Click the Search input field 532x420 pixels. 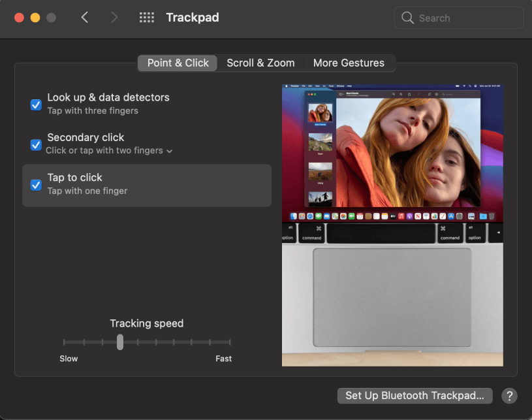coord(459,18)
